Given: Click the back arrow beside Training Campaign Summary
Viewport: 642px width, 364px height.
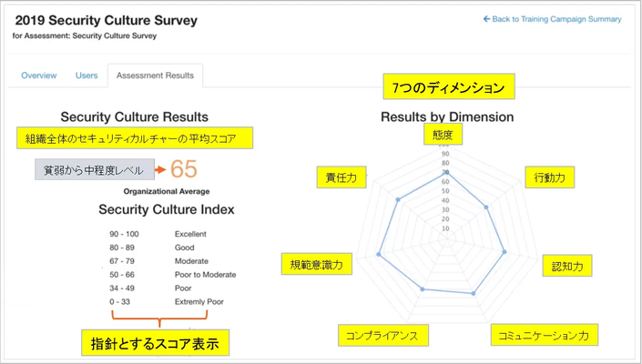Looking at the screenshot, I should tap(486, 19).
